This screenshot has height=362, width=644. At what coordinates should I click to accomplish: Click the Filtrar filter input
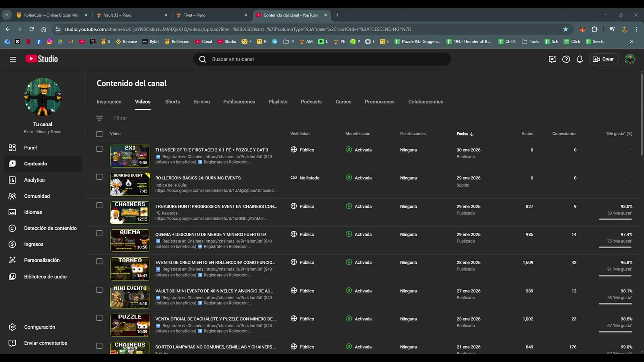click(x=121, y=118)
